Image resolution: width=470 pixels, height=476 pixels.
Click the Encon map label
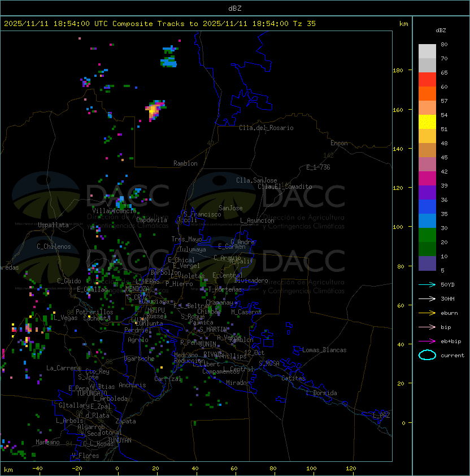(339, 143)
